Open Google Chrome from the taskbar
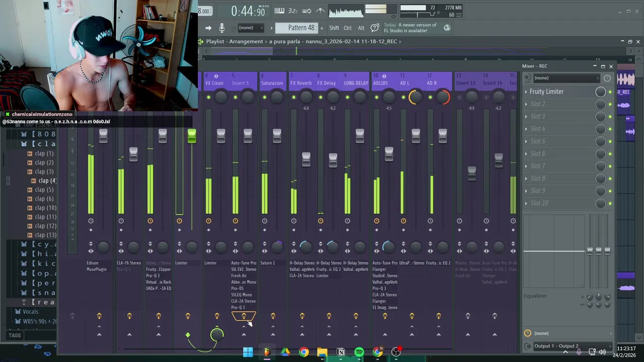Viewport: 644px width, 362px height. (x=304, y=352)
